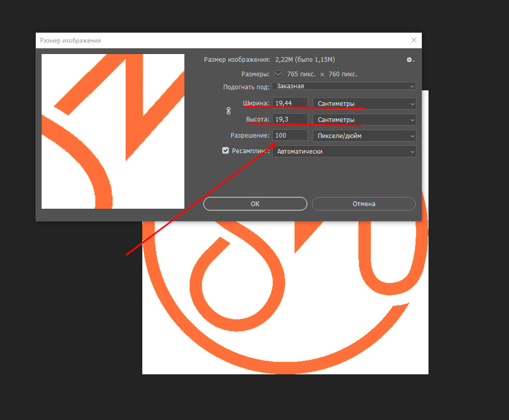Click the Высота label
The width and height of the screenshot is (509, 420).
pos(258,119)
